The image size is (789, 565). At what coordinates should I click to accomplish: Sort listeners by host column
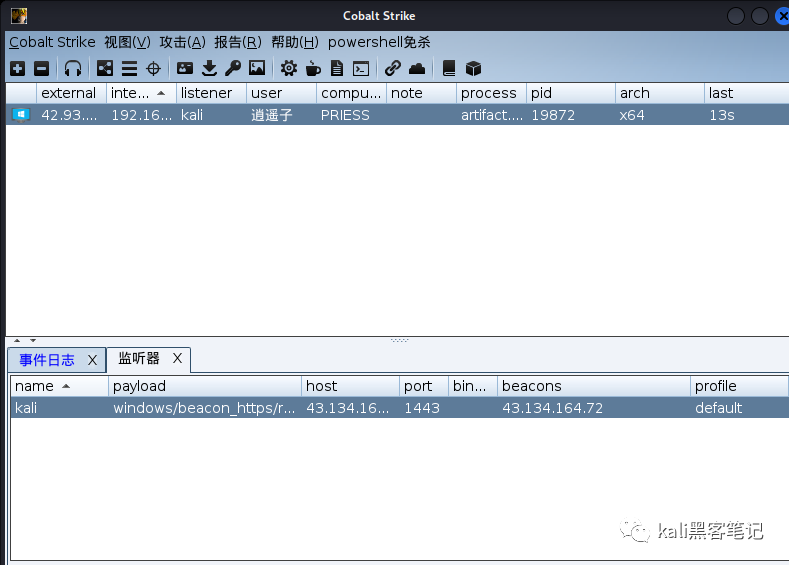[x=350, y=386]
